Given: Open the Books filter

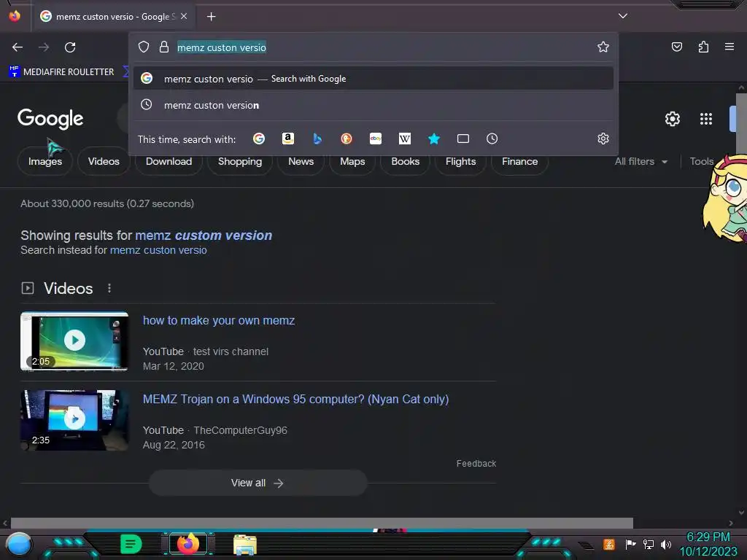Looking at the screenshot, I should [406, 161].
